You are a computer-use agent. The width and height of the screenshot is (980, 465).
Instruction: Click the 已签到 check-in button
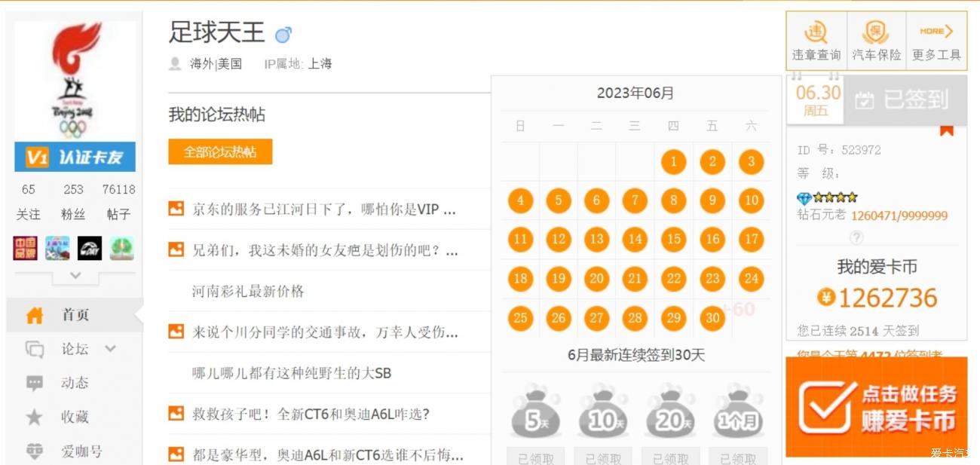click(904, 99)
